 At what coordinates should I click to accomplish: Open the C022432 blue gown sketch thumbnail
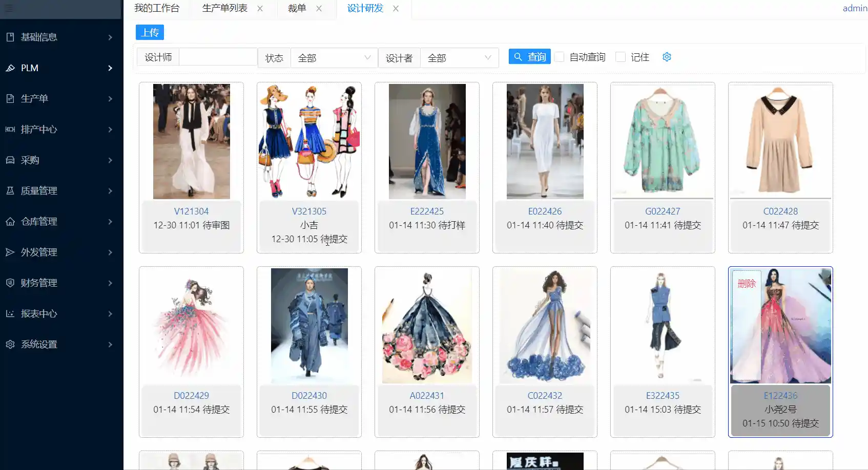545,326
